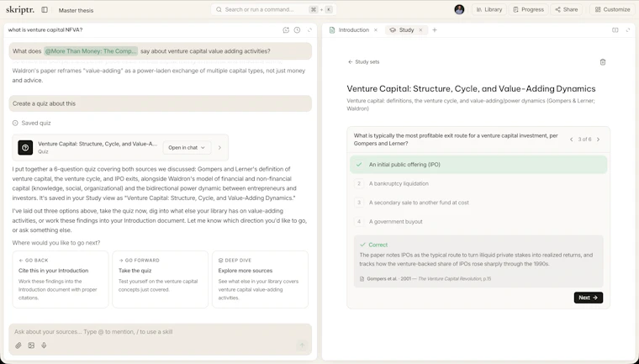Insert an image icon in chat

[x=31, y=346]
